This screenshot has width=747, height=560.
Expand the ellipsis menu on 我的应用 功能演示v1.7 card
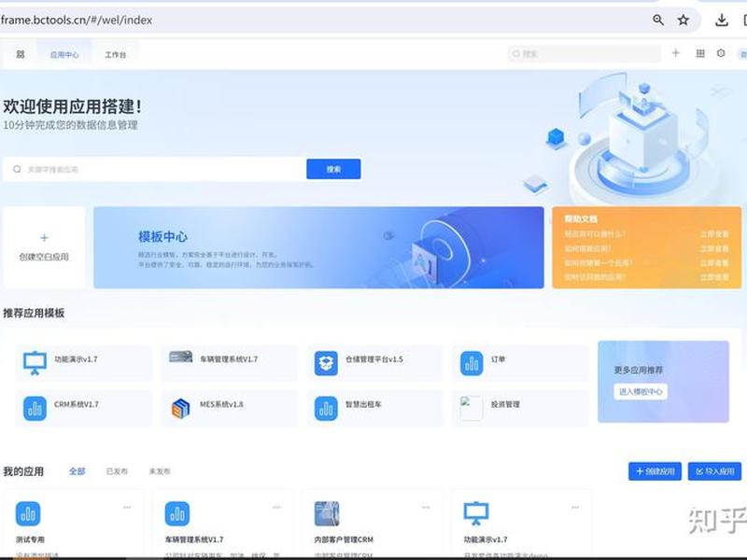pos(575,508)
